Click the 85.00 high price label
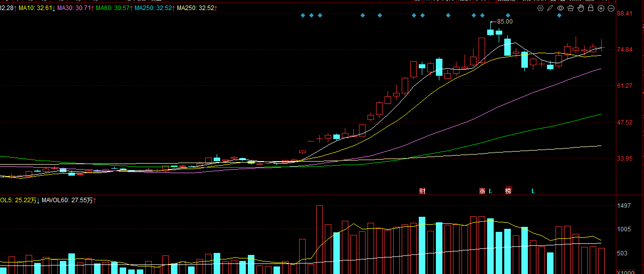 click(505, 22)
